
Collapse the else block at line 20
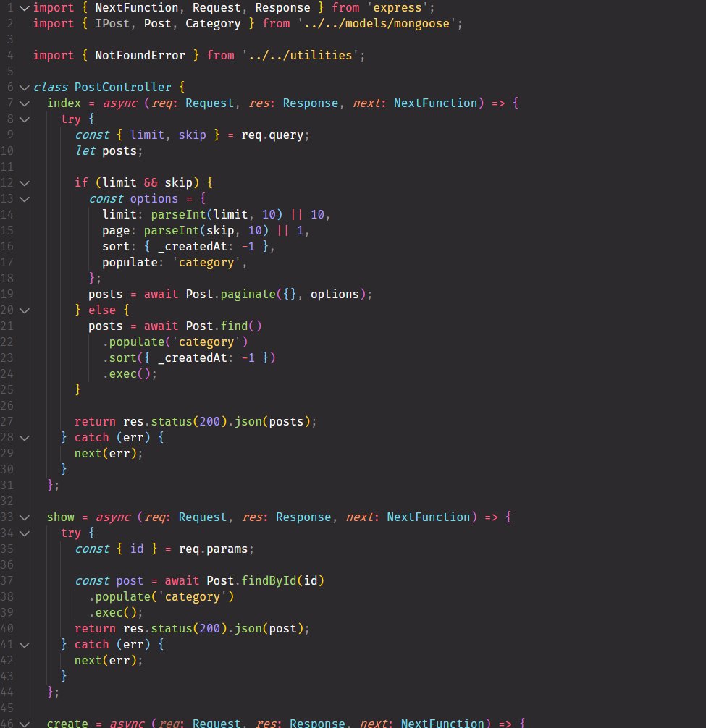click(24, 310)
